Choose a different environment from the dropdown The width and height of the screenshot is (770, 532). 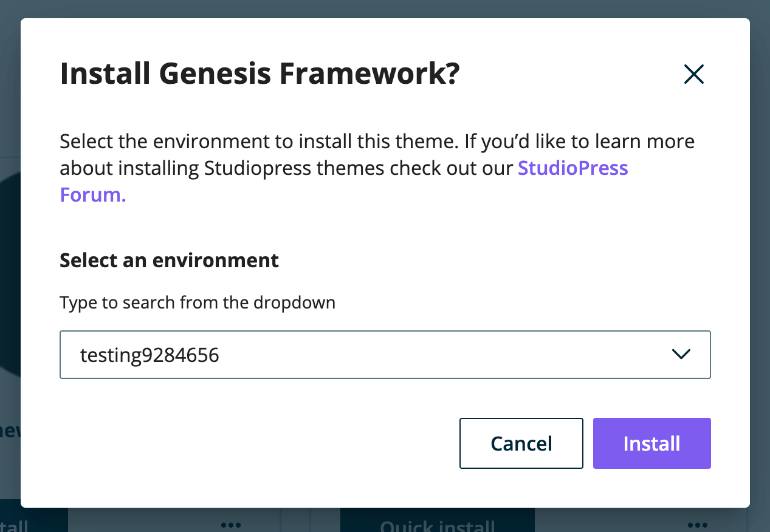(x=682, y=354)
